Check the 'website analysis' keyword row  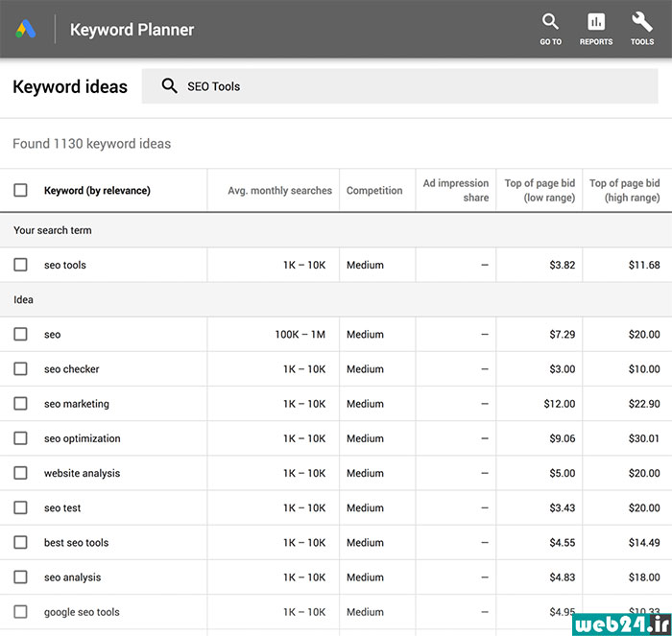point(20,472)
